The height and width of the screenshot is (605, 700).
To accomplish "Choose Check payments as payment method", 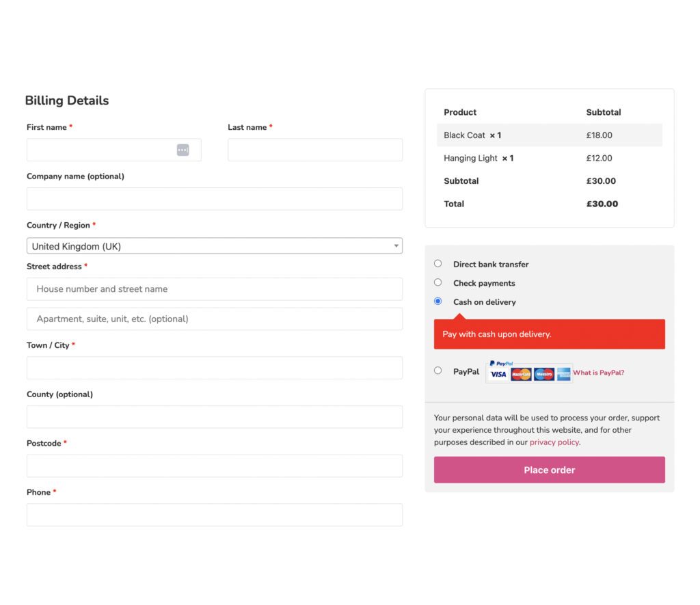I will 437,282.
